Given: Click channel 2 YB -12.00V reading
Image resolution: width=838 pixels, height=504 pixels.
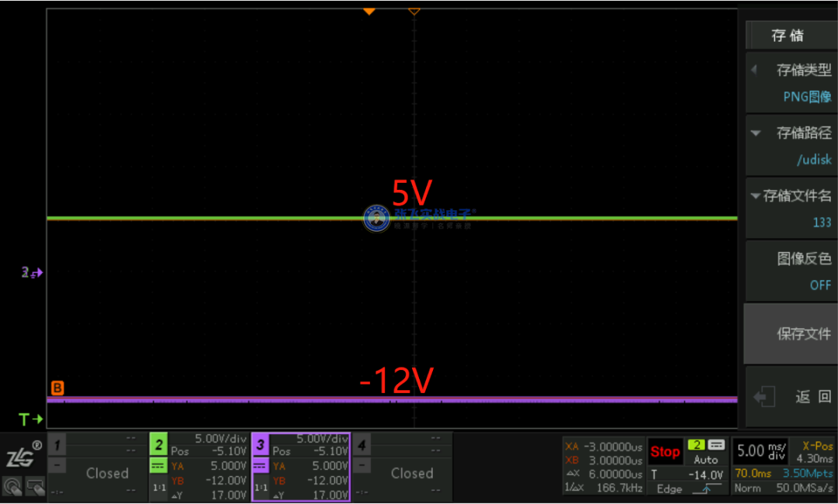Looking at the screenshot, I should (x=209, y=481).
